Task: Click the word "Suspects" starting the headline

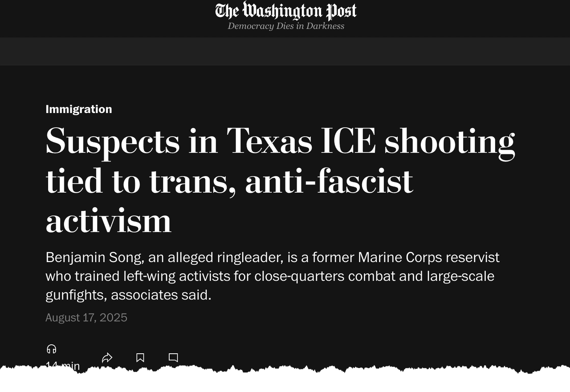Action: coord(113,141)
